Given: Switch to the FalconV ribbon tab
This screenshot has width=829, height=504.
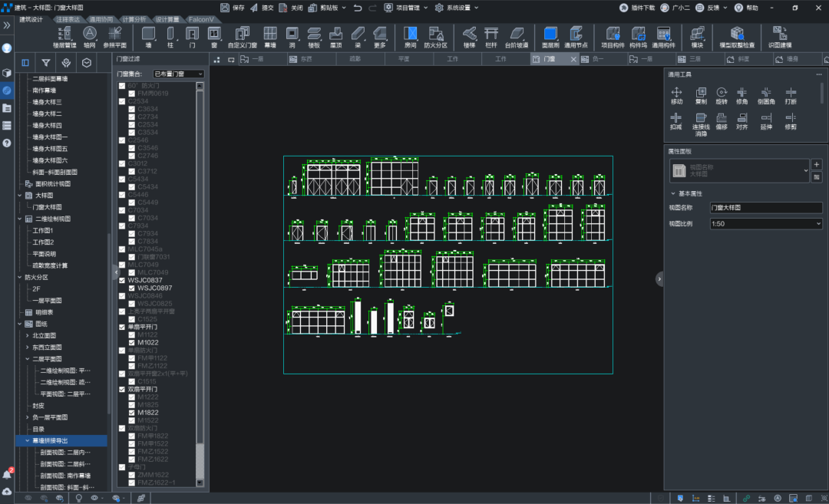Looking at the screenshot, I should [201, 19].
